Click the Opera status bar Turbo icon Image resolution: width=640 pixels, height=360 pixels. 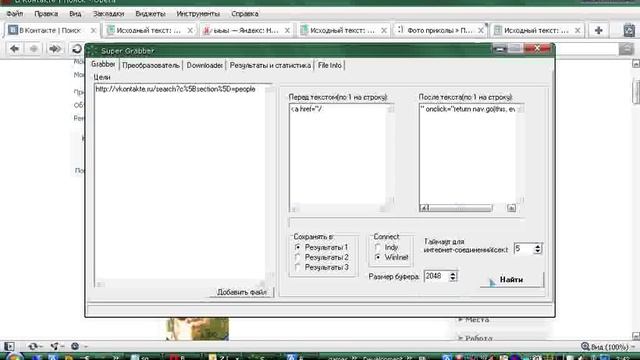(76, 347)
